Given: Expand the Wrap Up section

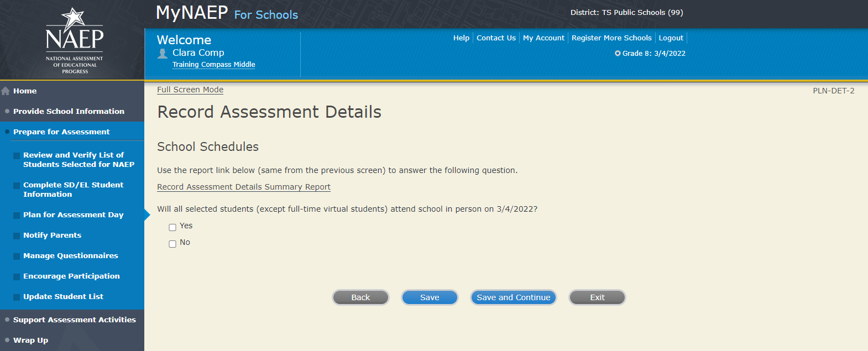Looking at the screenshot, I should click(30, 340).
